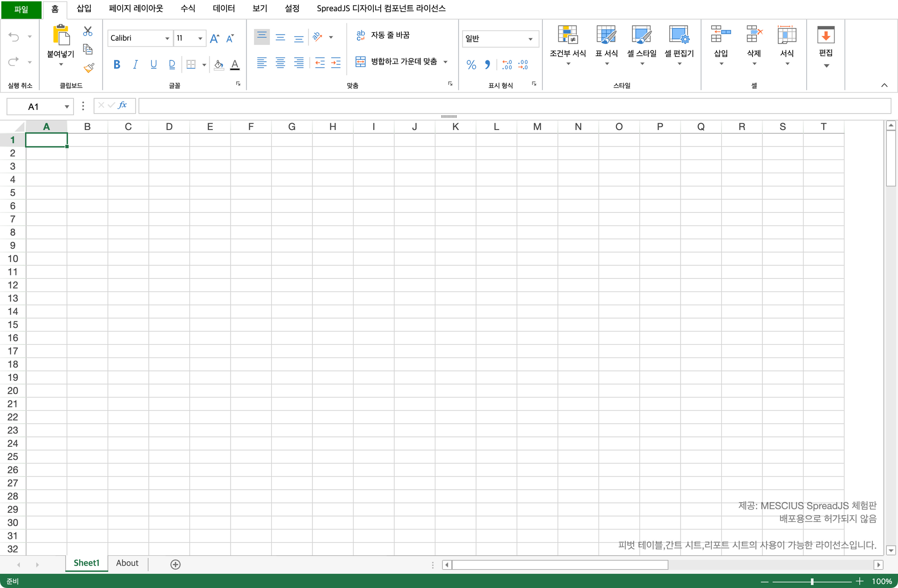Open 조건부 서식 conditional formatting
The width and height of the screenshot is (898, 588).
[x=568, y=45]
